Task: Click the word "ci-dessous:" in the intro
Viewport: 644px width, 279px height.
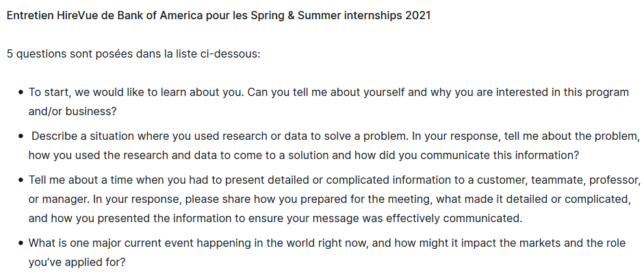Action: click(231, 53)
